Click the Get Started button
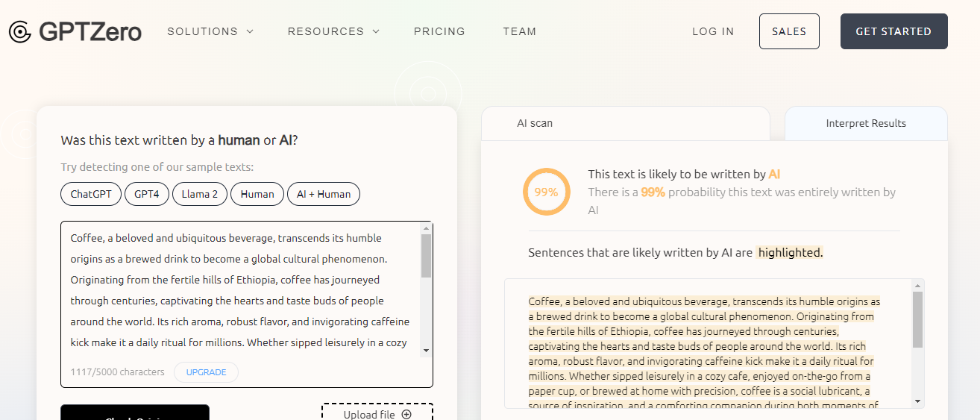The width and height of the screenshot is (980, 420). [893, 31]
